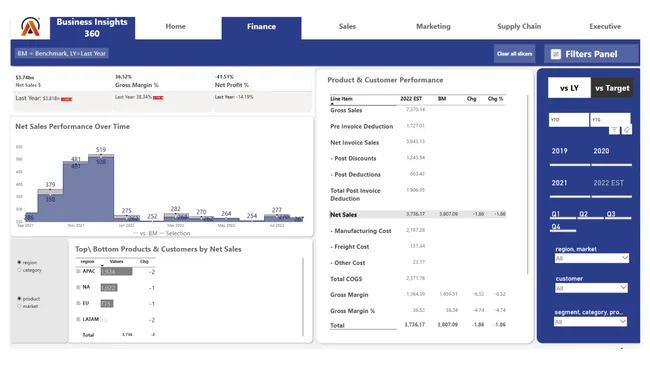The height and width of the screenshot is (366, 650).
Task: Open the Executive tab
Action: coord(605,26)
